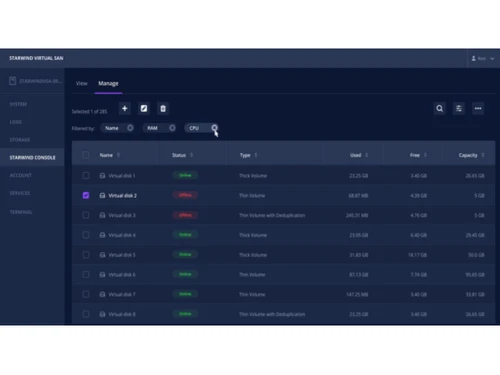This screenshot has height=375, width=500.
Task: Click the disk icon of Virtual disk 4
Action: coord(102,235)
